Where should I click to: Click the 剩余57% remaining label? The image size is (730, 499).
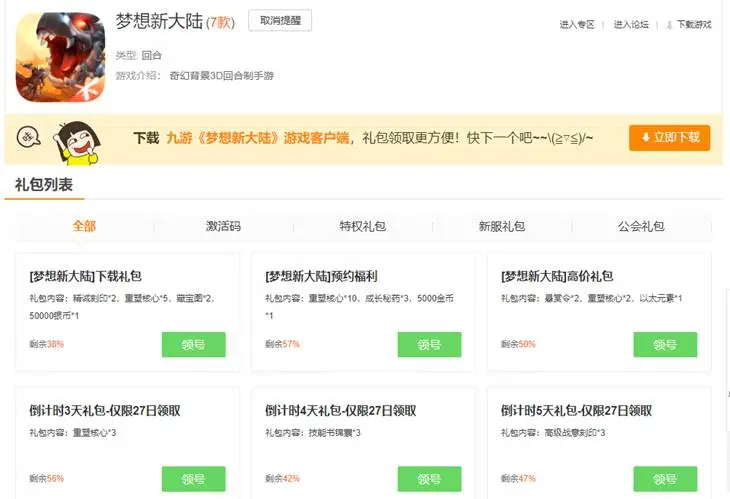(283, 344)
